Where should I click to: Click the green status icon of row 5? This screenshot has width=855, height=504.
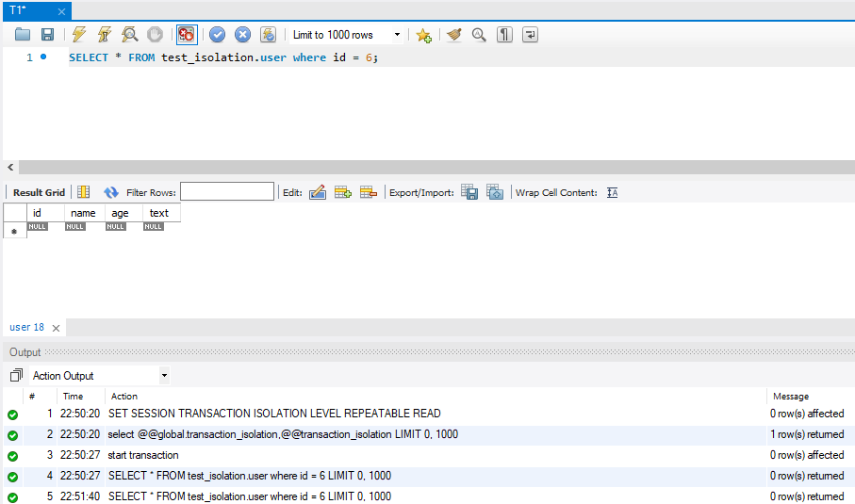[x=12, y=497]
